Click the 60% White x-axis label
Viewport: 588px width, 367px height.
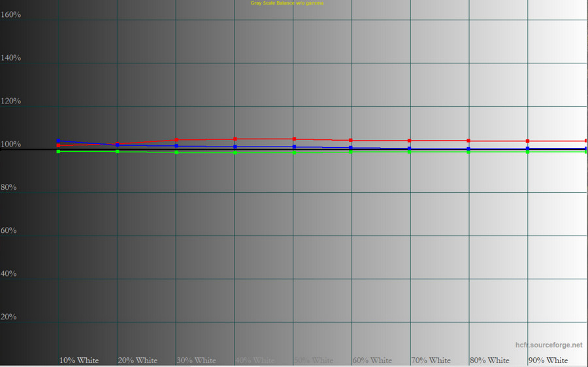coord(372,360)
